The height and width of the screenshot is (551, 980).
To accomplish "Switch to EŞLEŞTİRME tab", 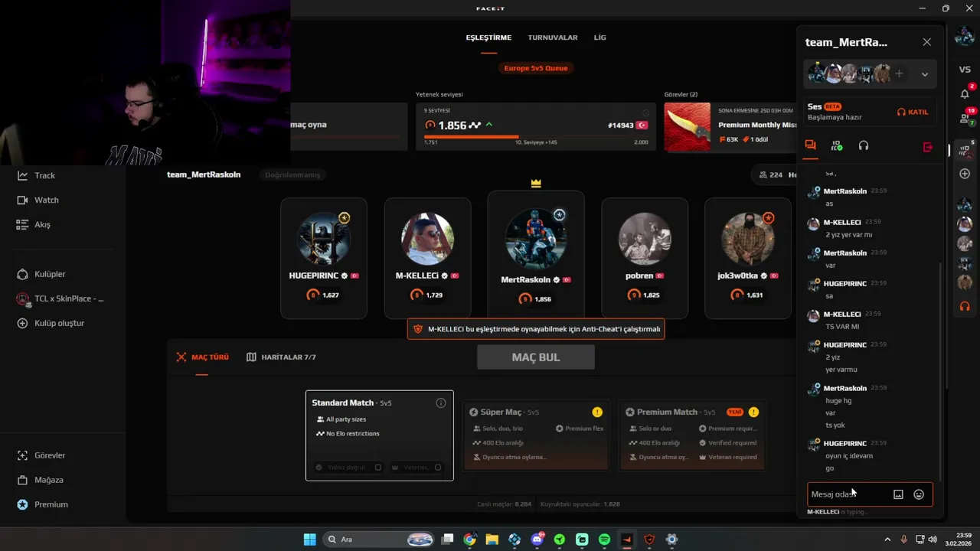I will (488, 37).
